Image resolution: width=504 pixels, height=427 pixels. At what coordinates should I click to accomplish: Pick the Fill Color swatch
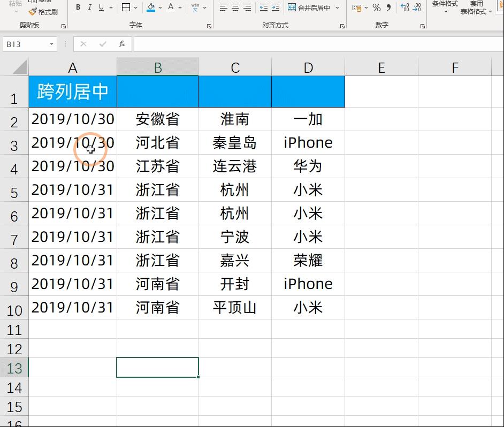click(150, 7)
